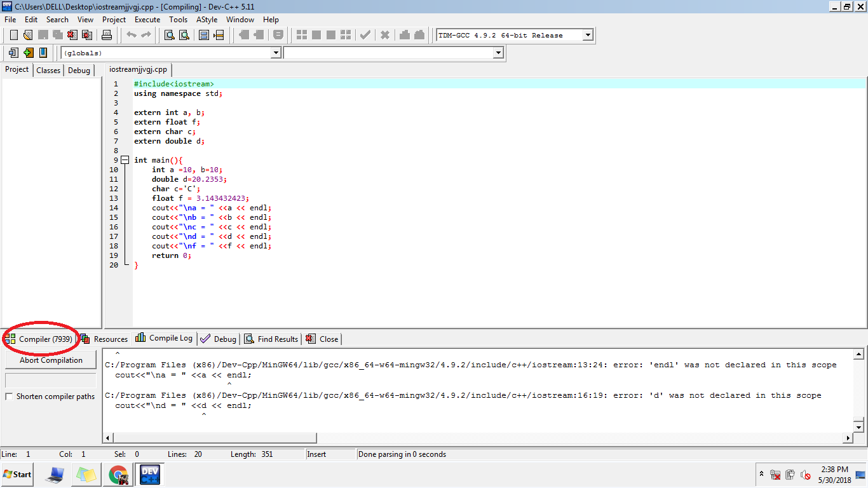
Task: Open the Execute menu
Action: tap(147, 20)
